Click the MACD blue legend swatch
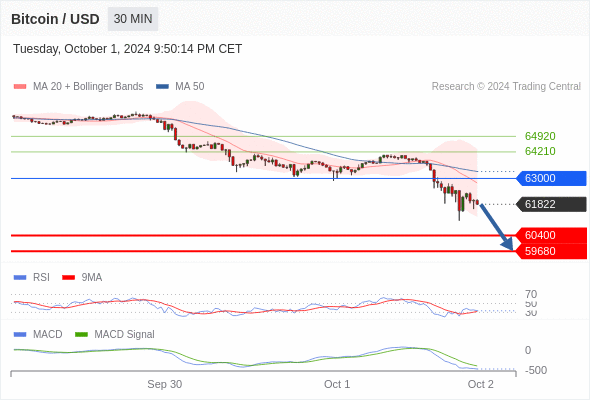590x400 pixels. pyautogui.click(x=20, y=335)
